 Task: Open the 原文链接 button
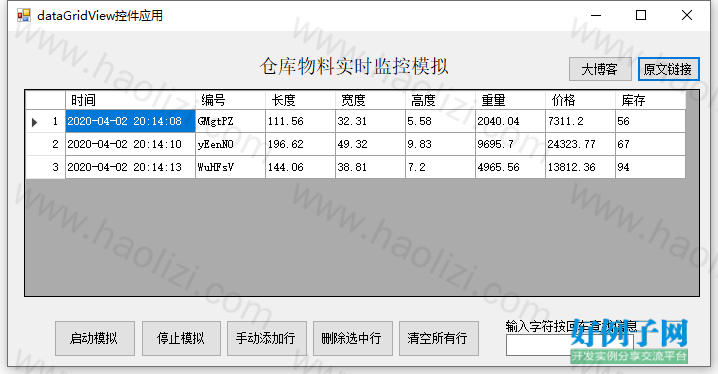(x=668, y=69)
